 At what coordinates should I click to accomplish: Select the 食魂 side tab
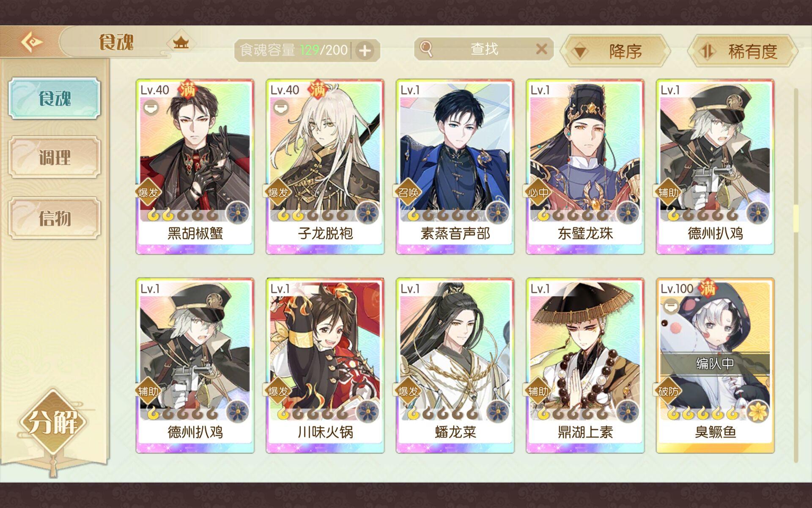[55, 98]
